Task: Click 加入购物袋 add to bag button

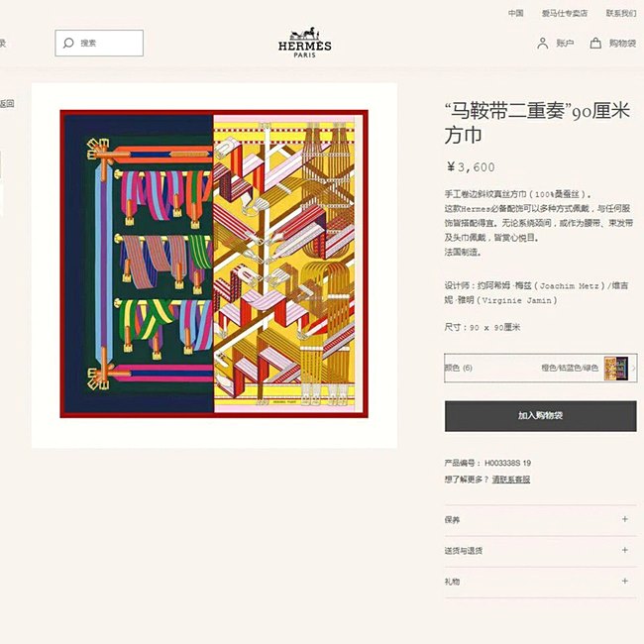Action: pos(541,416)
